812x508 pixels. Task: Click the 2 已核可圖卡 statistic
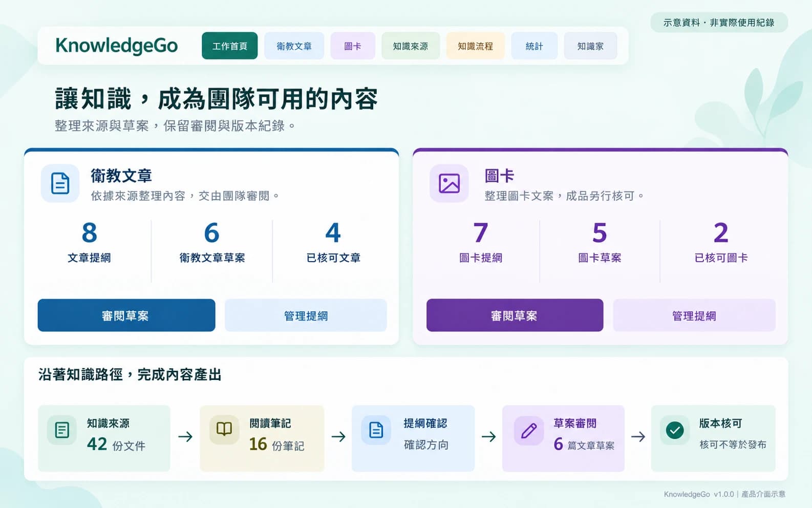click(x=721, y=242)
